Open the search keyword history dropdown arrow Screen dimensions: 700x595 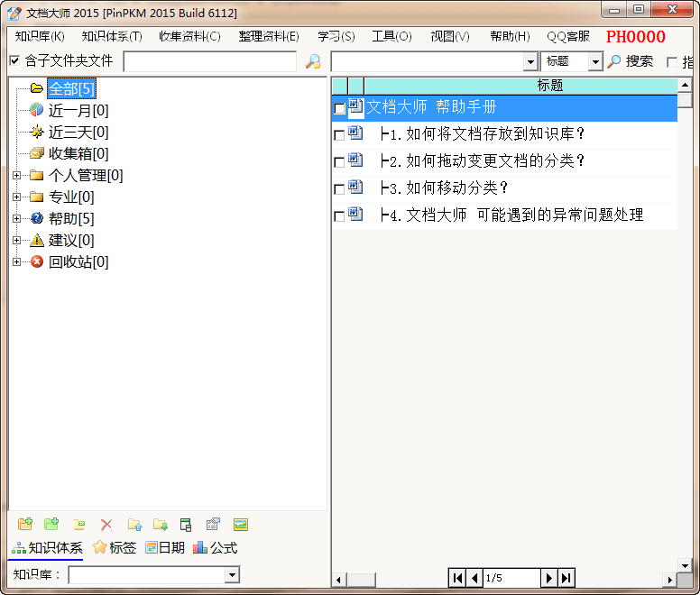click(530, 61)
